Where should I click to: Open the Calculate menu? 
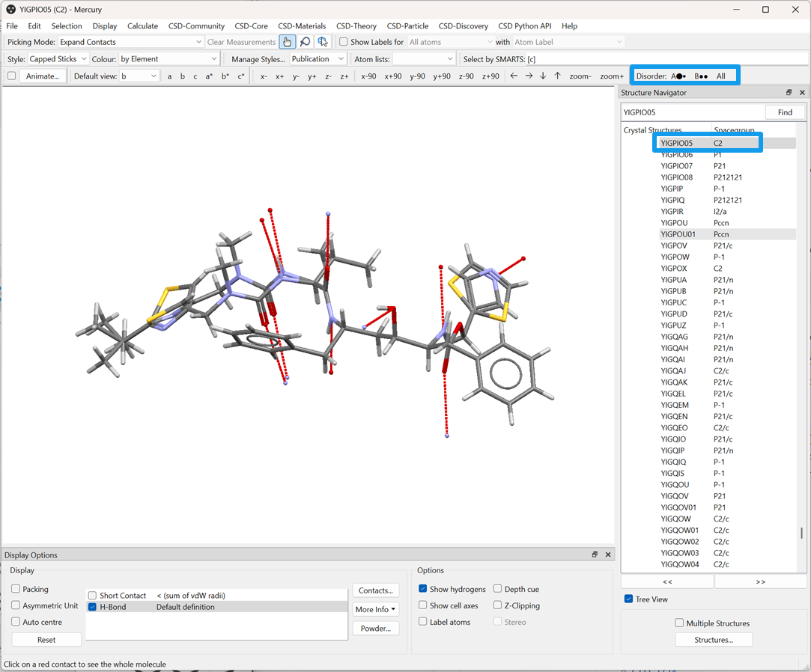coord(142,26)
